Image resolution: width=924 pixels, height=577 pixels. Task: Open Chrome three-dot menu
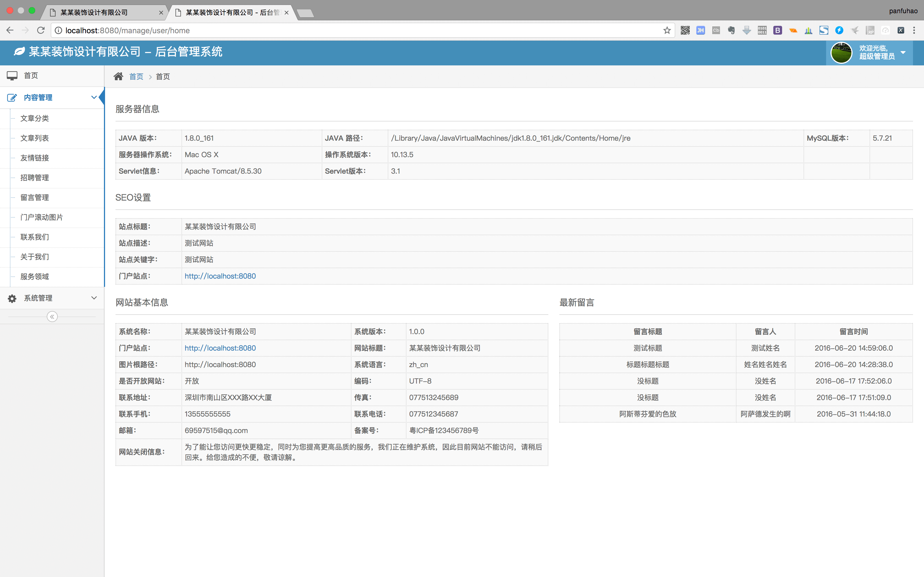(x=914, y=30)
